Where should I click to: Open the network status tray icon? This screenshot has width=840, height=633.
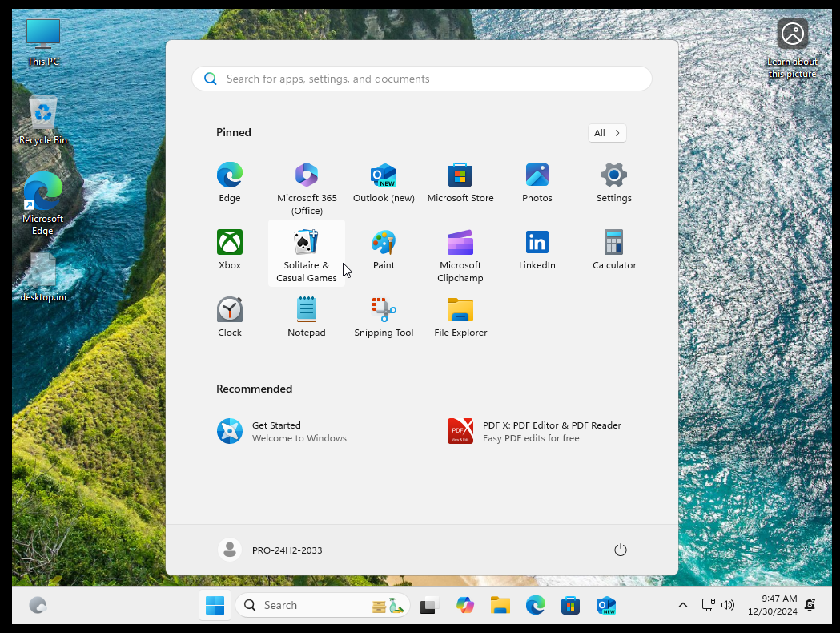[708, 605]
